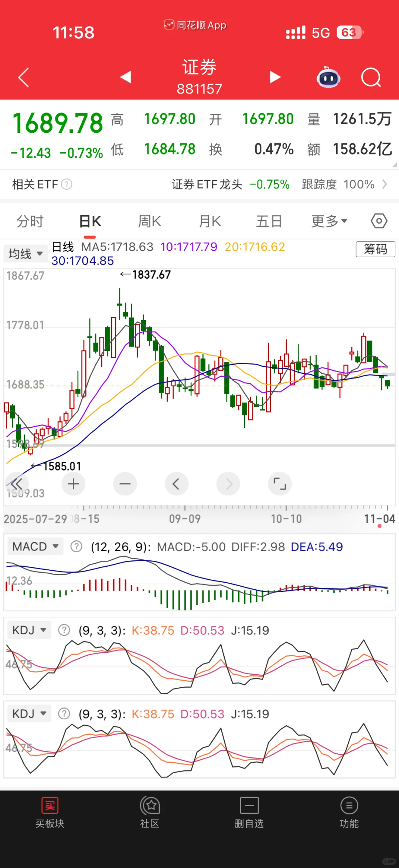
Task: Select the 日K tab
Action: coord(90,221)
